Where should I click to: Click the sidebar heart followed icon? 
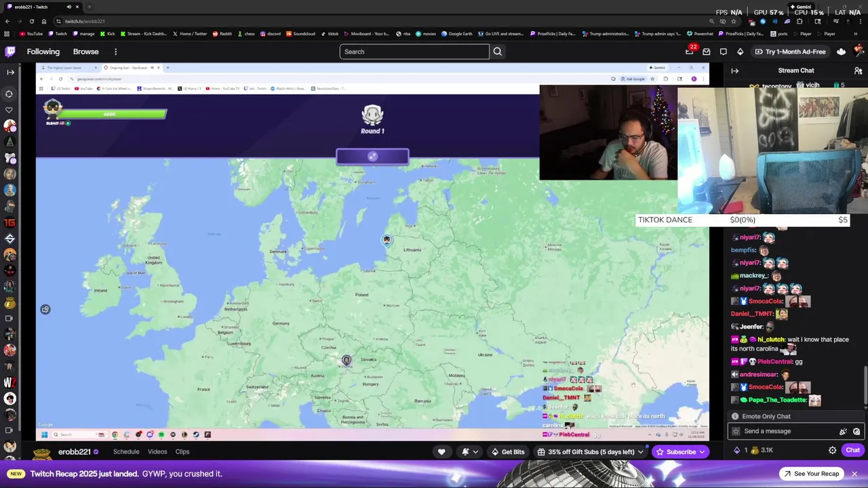click(x=9, y=110)
